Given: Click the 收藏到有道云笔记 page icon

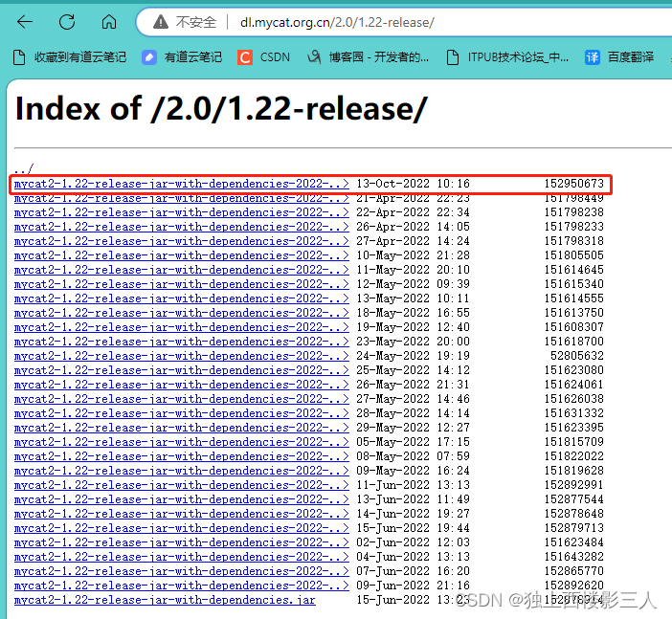Looking at the screenshot, I should tap(19, 57).
